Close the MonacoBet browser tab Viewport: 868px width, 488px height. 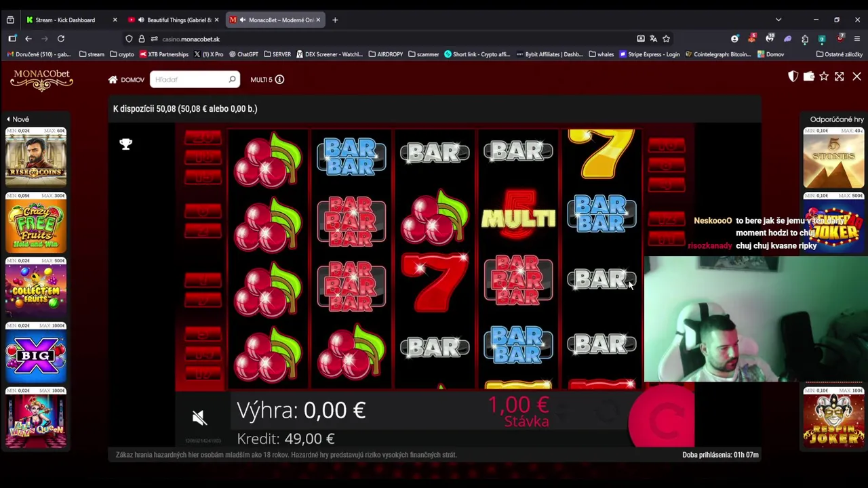tap(318, 20)
